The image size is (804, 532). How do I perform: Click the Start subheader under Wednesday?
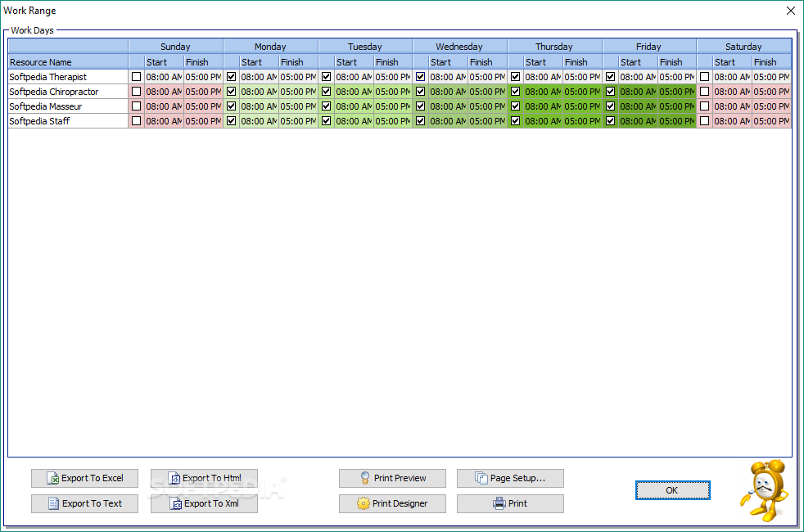(448, 62)
